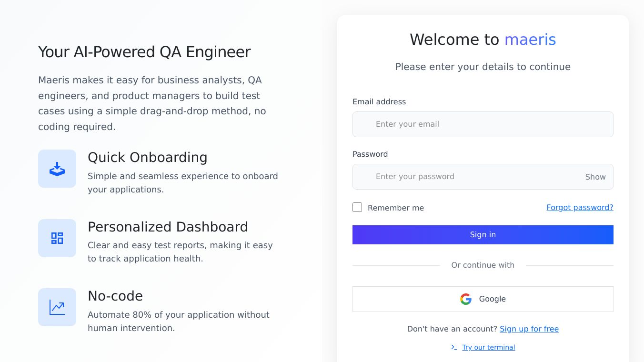Tick the Remember me checkbox
Screen dimensions: 644x362
pyautogui.click(x=357, y=207)
